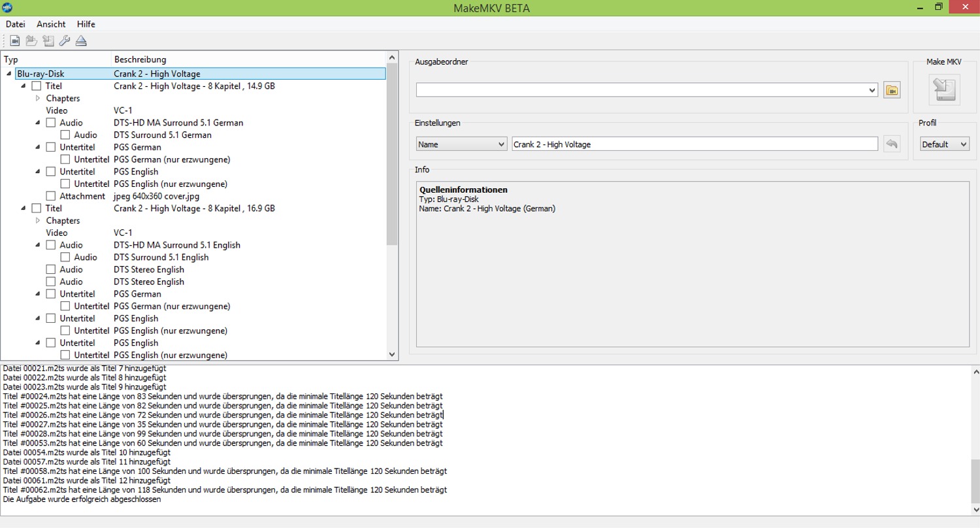Screen dimensions: 980x528
Task: Click 'Name: Crank 2 - High Voltage (German)' in the Info panel
Action: pyautogui.click(x=487, y=208)
